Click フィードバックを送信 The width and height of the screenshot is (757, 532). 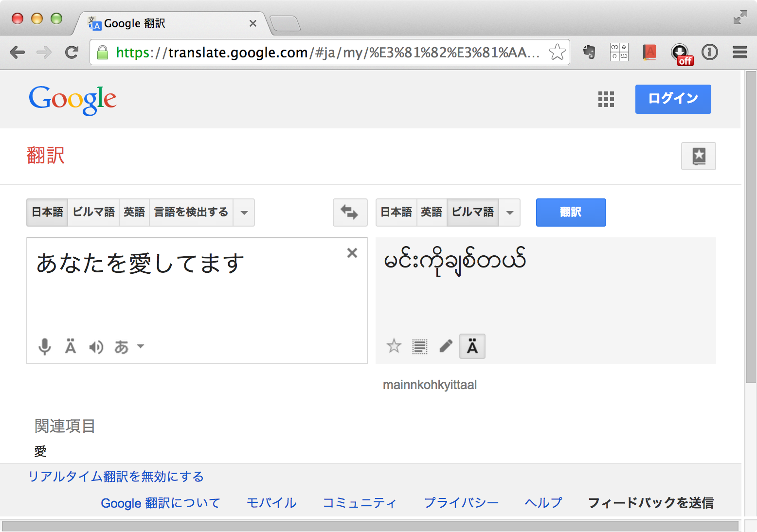pyautogui.click(x=651, y=503)
